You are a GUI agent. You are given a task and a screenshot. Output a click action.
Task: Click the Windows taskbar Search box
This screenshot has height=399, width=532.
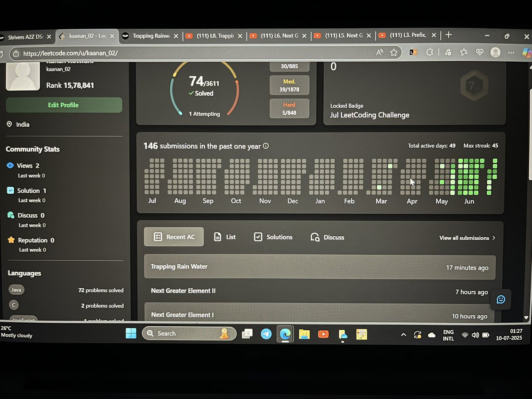[x=188, y=333]
